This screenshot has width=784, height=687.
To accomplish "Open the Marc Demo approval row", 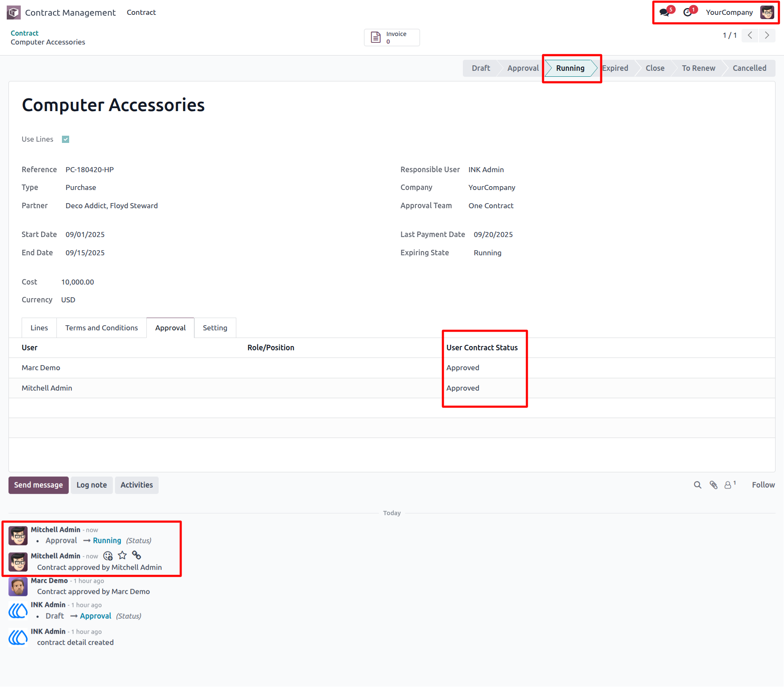I will [x=392, y=368].
